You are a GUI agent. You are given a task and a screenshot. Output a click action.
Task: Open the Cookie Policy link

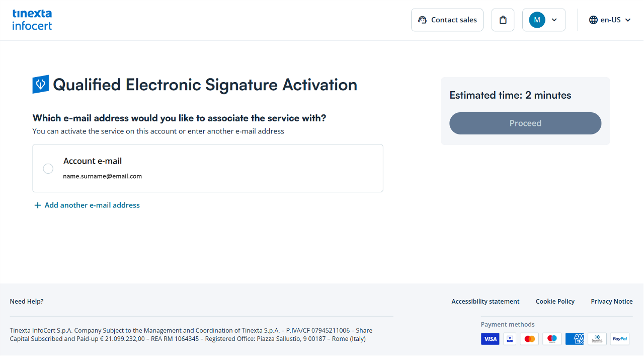point(555,301)
